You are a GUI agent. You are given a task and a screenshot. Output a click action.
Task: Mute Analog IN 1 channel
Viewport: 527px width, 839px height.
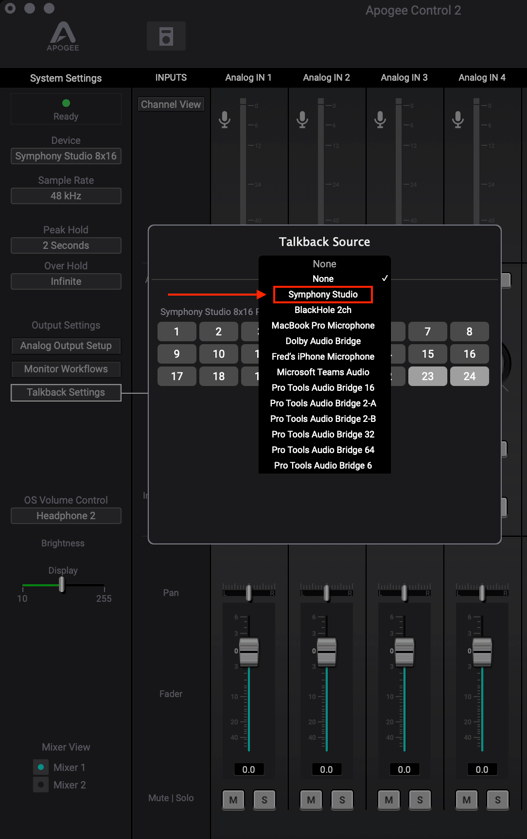click(x=233, y=800)
